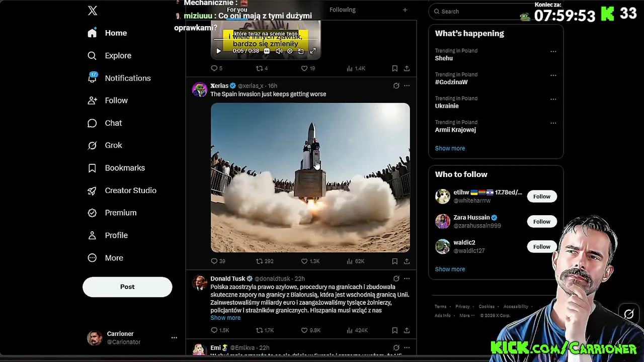This screenshot has height=362, width=644.
Task: Bookmark the Xerias post
Action: (395, 261)
